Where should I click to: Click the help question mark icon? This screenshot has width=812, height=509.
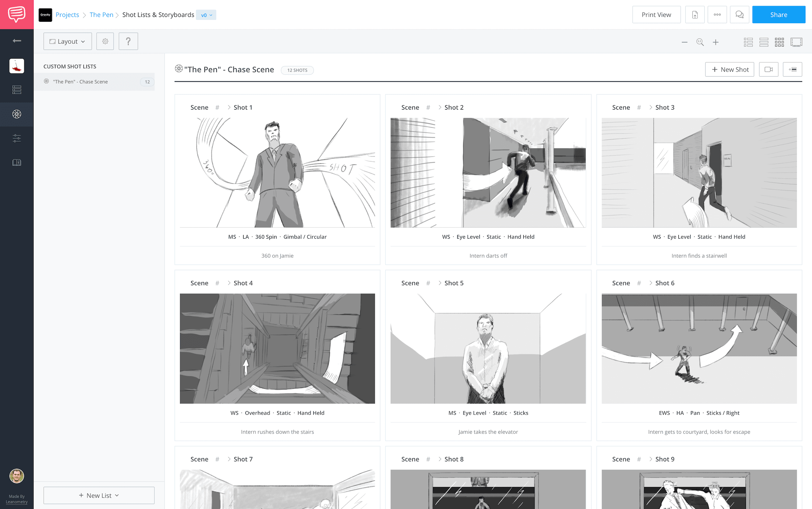click(128, 41)
